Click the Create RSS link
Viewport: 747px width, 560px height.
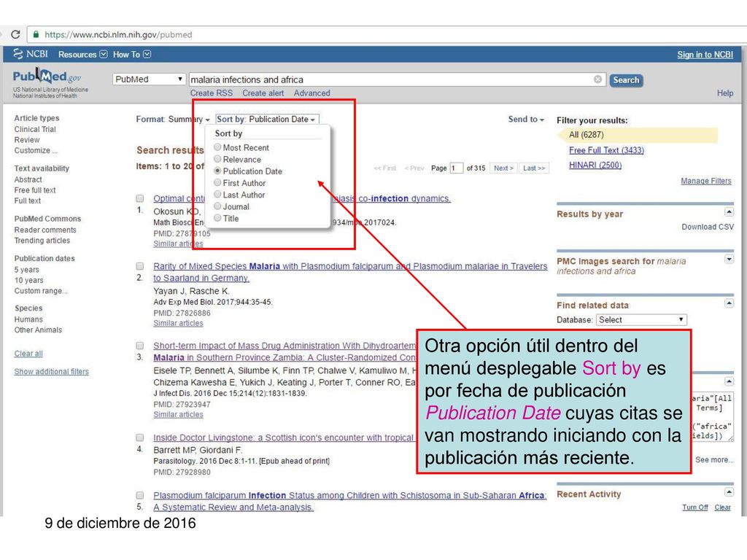pyautogui.click(x=212, y=93)
